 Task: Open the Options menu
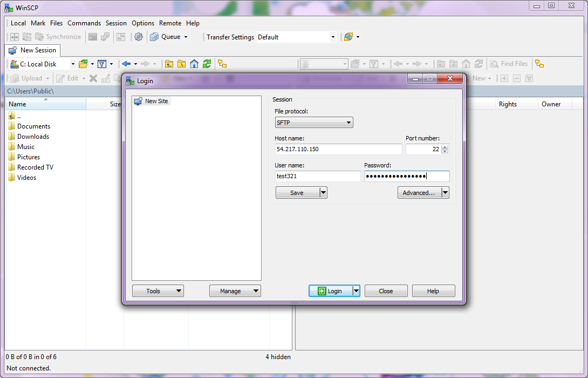tap(143, 23)
